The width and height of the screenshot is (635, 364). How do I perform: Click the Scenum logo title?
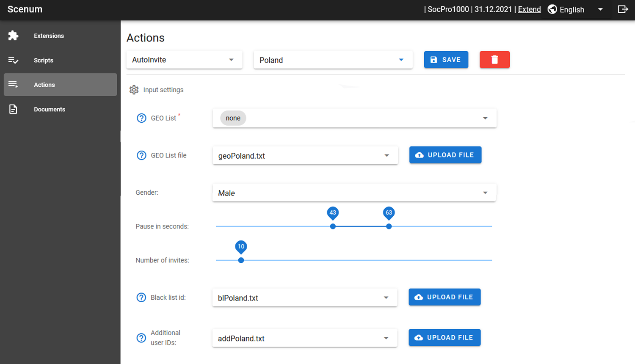(x=25, y=9)
